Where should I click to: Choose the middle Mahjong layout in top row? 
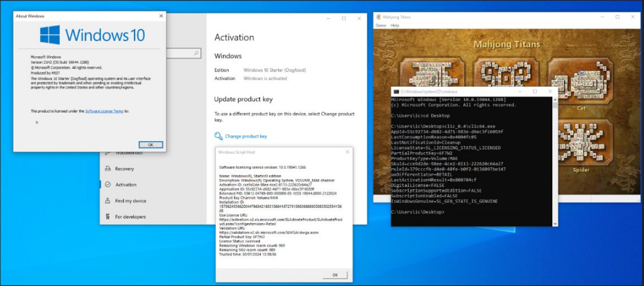[506, 73]
